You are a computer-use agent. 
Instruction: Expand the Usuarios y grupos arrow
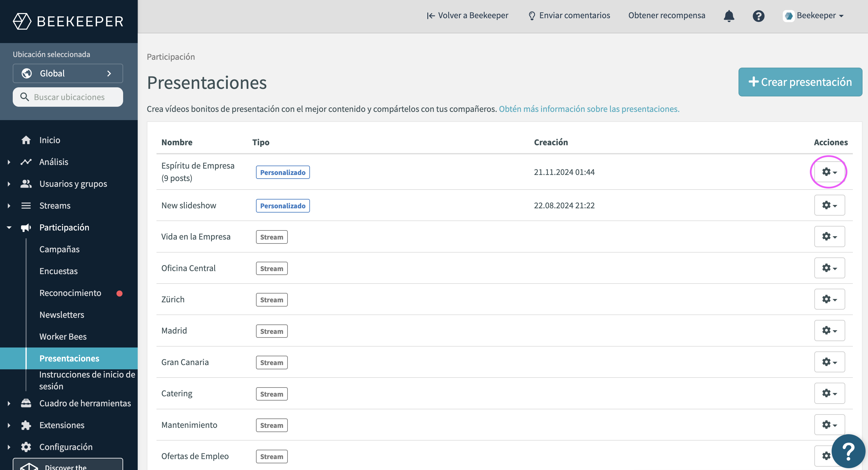pos(9,184)
